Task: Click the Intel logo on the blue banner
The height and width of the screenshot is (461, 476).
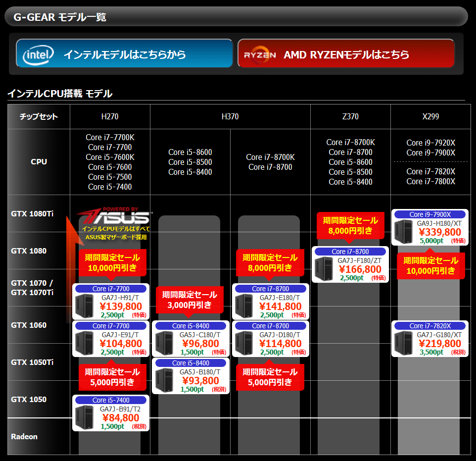Action: click(x=38, y=54)
